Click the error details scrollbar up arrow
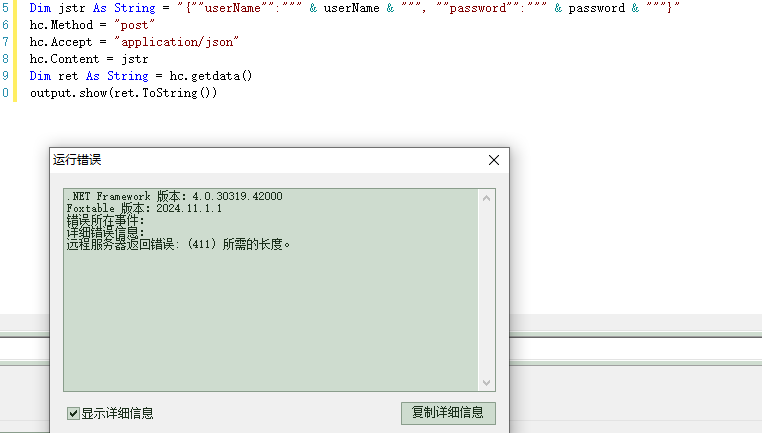The width and height of the screenshot is (762, 433). pos(486,198)
